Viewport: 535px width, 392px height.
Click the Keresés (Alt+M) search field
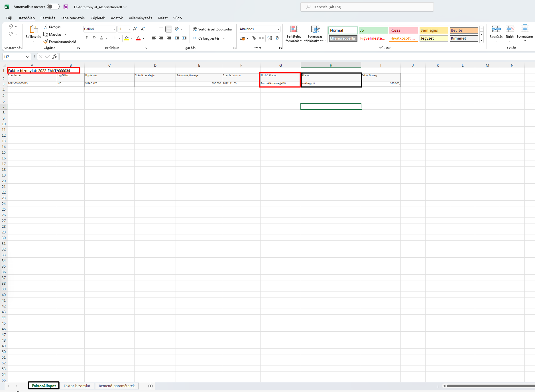(x=367, y=7)
